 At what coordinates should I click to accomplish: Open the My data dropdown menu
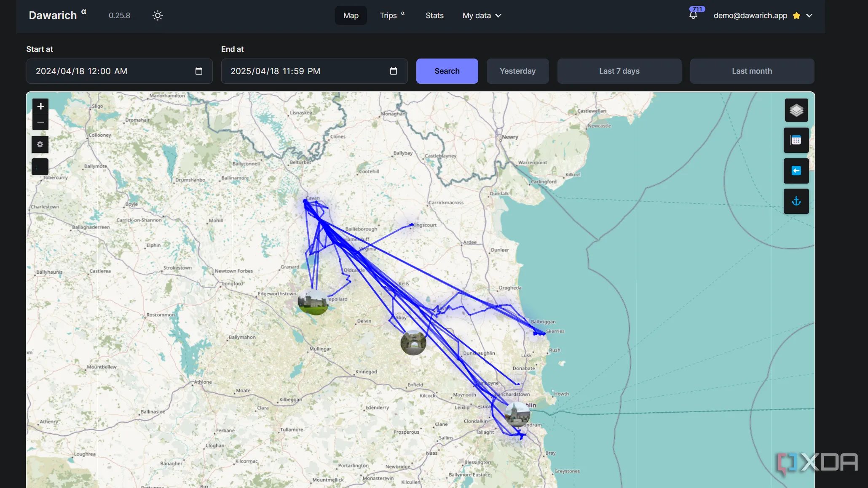[x=482, y=16]
